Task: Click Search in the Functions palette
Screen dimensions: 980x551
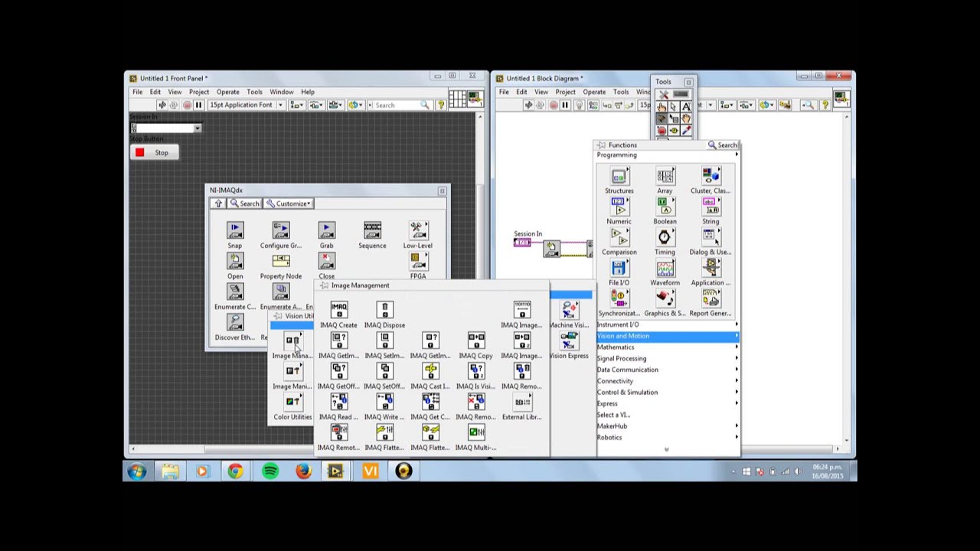Action: (723, 145)
